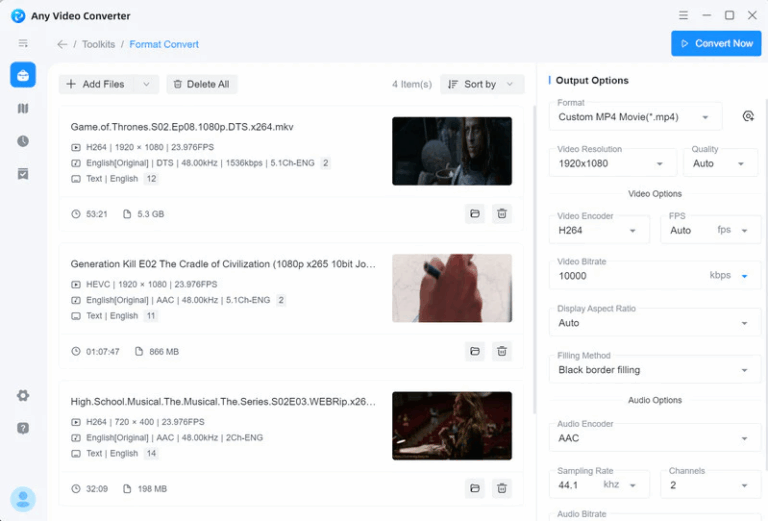Delete the High School Musical file
Viewport: 768px width, 521px height.
(x=502, y=488)
